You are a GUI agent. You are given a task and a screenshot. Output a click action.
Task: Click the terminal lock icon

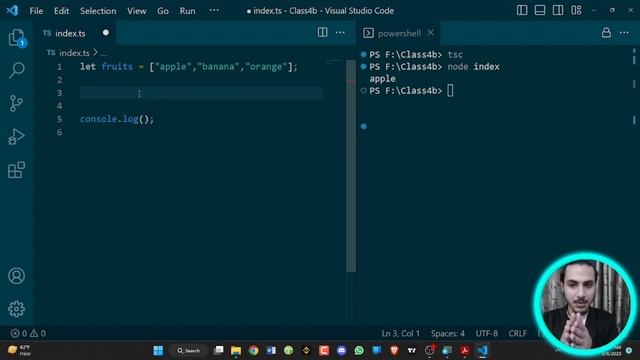coord(606,33)
